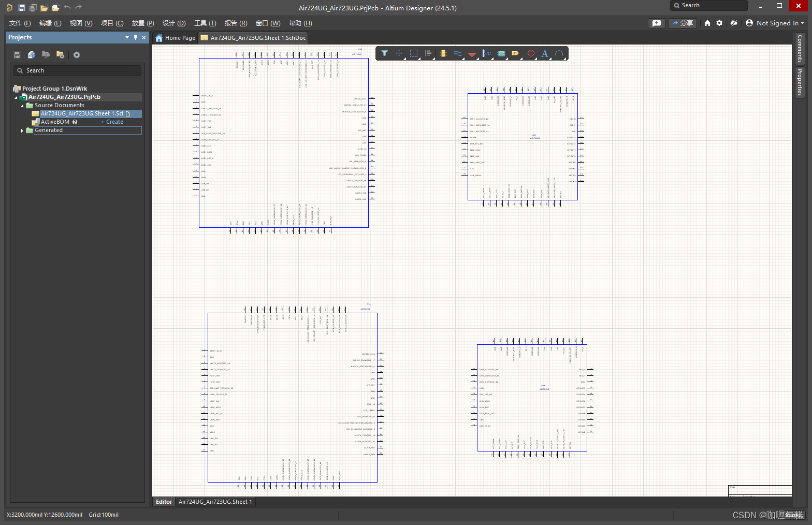Image resolution: width=812 pixels, height=525 pixels.
Task: Click the ActiveBOM help question mark
Action: point(75,122)
